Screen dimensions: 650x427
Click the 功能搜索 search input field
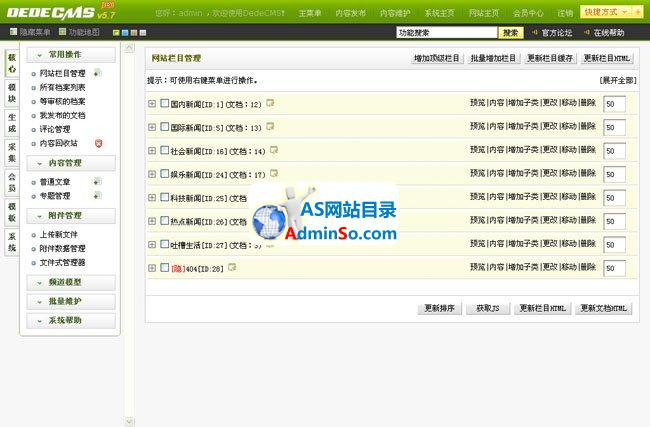coord(446,33)
